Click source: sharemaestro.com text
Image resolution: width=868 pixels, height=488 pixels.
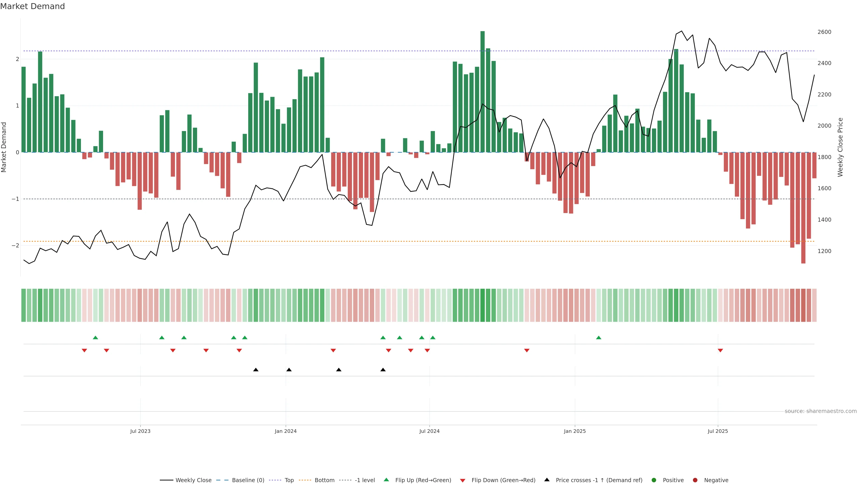click(821, 411)
